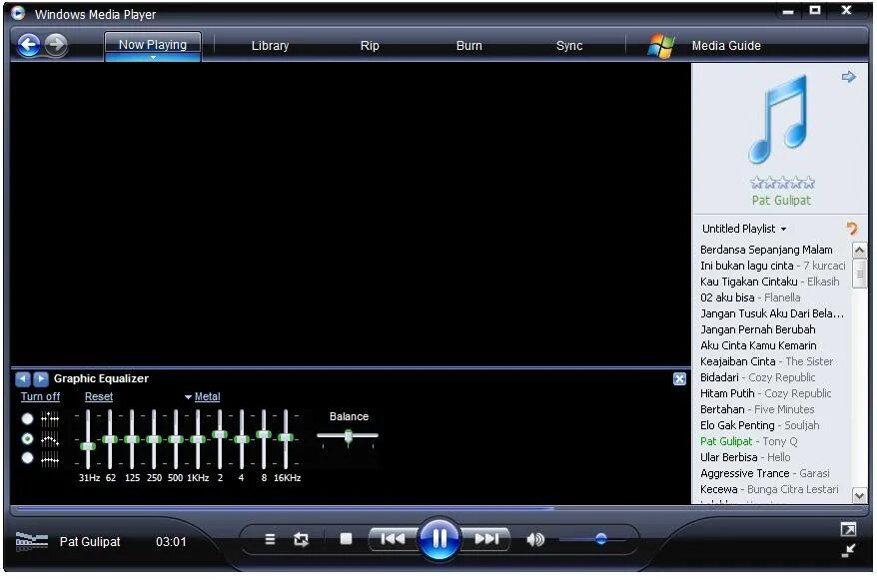The width and height of the screenshot is (877, 588).
Task: Open the Library tab
Action: coord(270,46)
